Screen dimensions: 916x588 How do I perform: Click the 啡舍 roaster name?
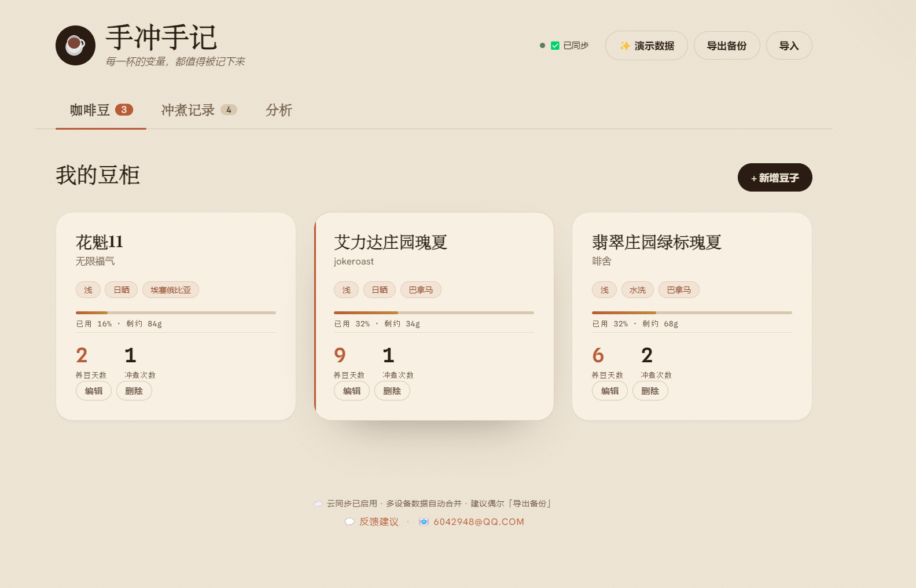pyautogui.click(x=602, y=261)
